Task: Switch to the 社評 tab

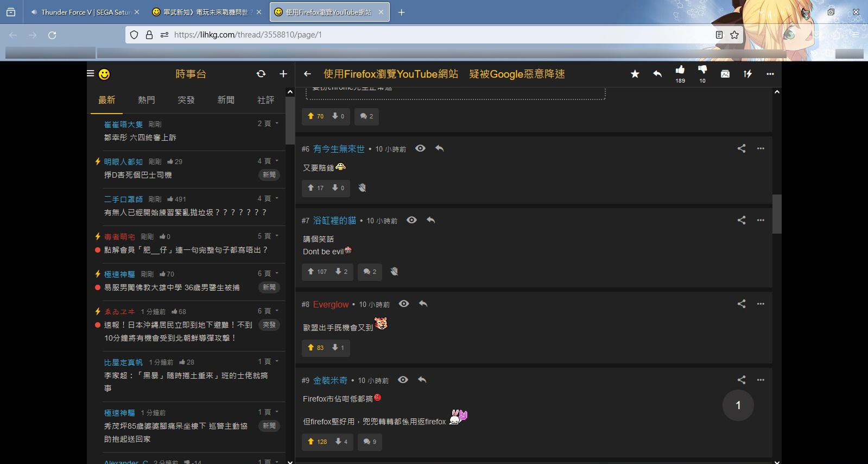Action: (265, 100)
